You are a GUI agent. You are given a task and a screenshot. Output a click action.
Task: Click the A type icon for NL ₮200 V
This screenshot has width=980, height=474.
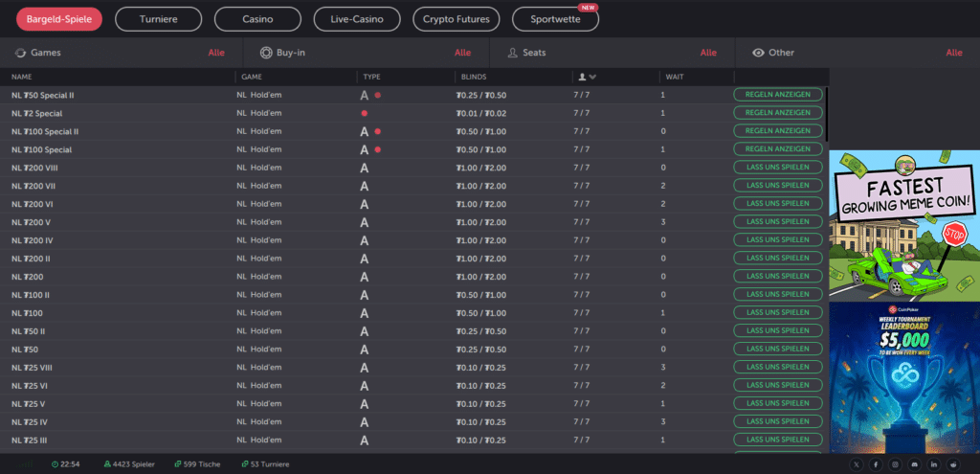click(x=365, y=222)
